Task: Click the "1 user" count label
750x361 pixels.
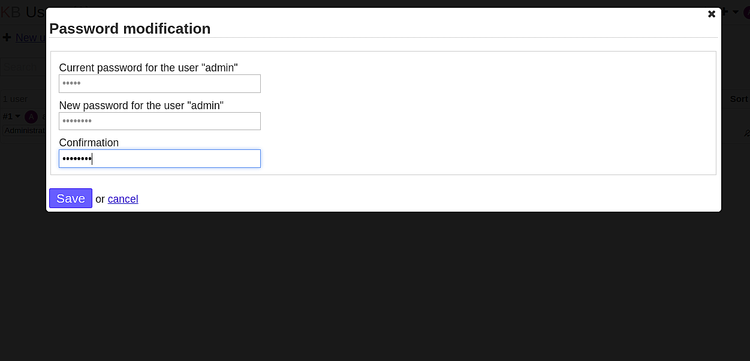Action: pos(15,99)
